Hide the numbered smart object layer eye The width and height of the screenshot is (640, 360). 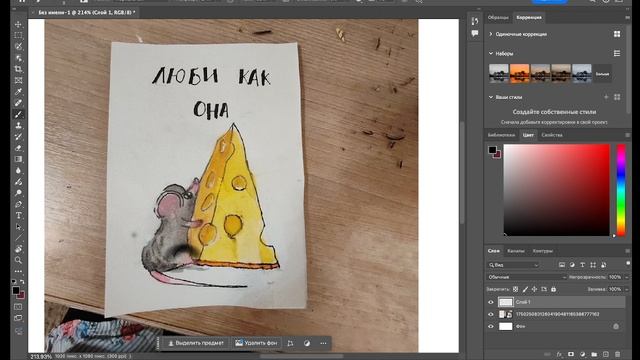(x=491, y=314)
